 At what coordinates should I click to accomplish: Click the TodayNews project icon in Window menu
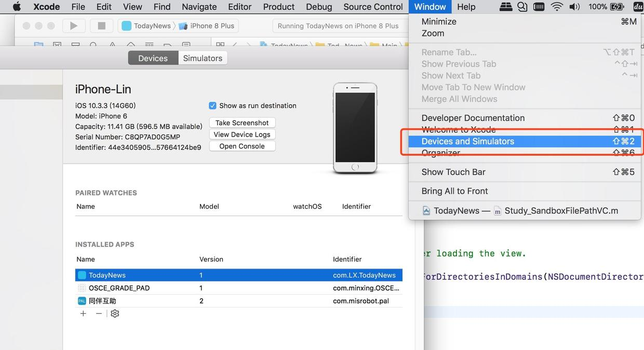[x=426, y=211]
